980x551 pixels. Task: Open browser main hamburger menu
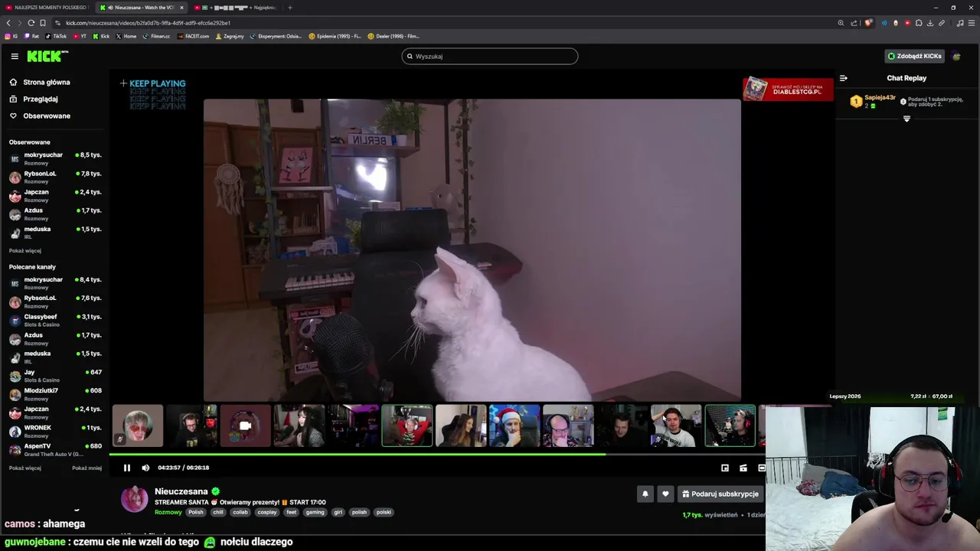pyautogui.click(x=972, y=23)
